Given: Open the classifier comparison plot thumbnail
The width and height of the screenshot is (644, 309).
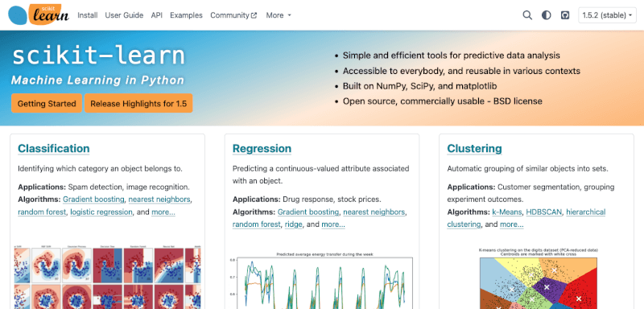Looking at the screenshot, I should (x=107, y=277).
